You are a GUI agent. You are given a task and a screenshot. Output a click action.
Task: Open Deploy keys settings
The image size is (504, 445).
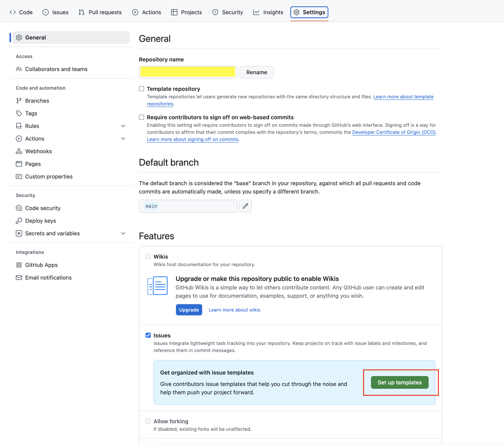[x=40, y=221]
